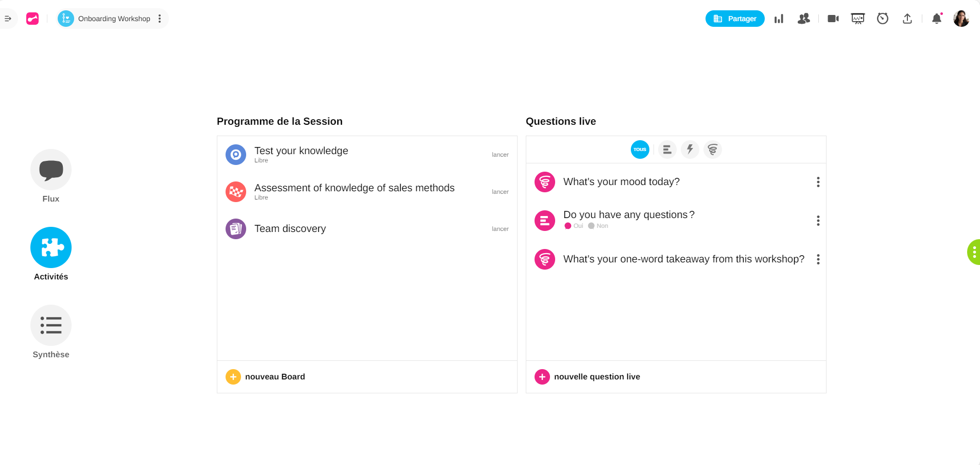Open the video camera tool
Image resolution: width=980 pixels, height=465 pixels.
(833, 19)
